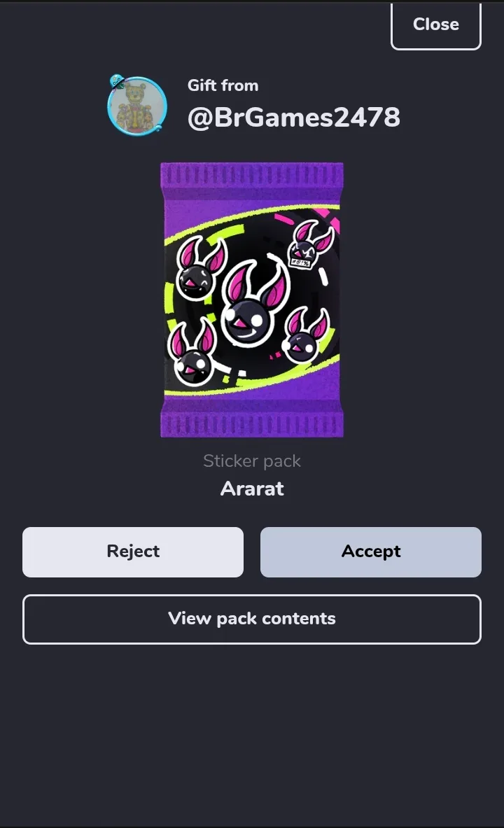Click the purple sticker pack bottom seal
Image resolution: width=504 pixels, height=828 pixels.
[252, 425]
